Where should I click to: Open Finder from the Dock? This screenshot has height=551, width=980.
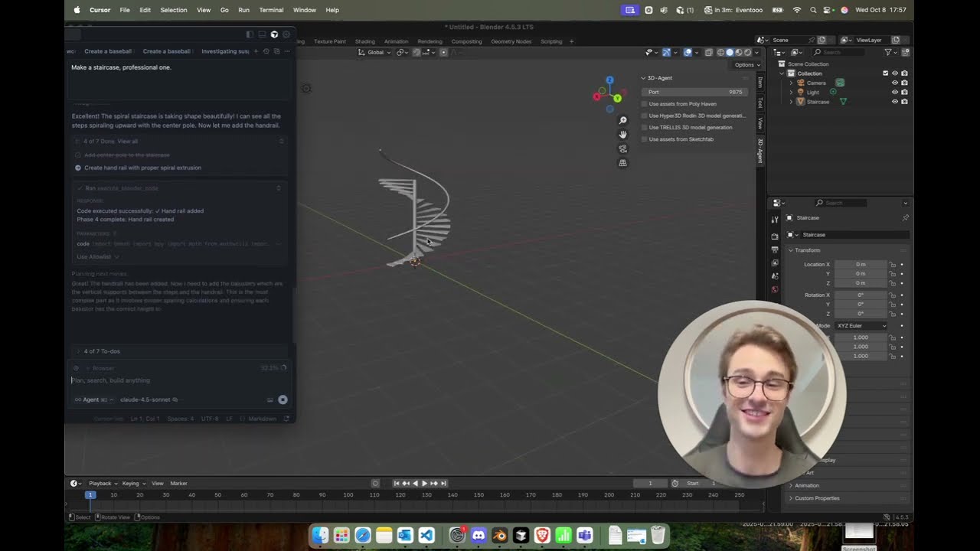point(320,536)
